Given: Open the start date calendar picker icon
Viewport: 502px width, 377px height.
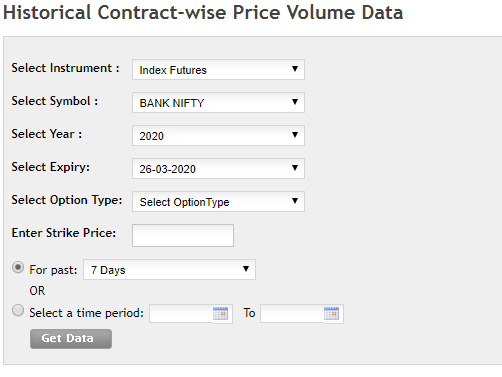Looking at the screenshot, I should tap(220, 313).
